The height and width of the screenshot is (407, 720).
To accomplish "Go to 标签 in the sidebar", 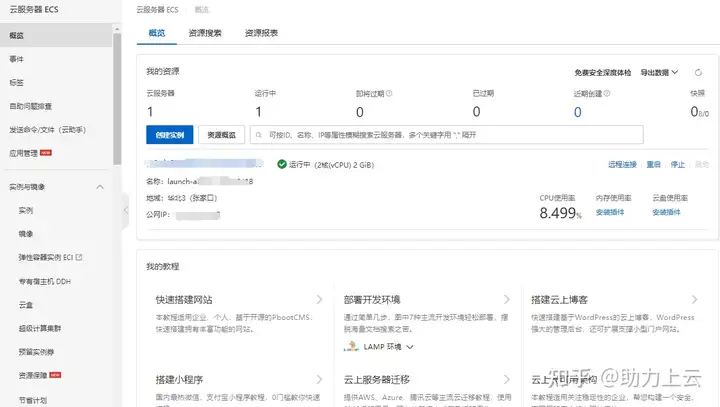I will click(17, 82).
